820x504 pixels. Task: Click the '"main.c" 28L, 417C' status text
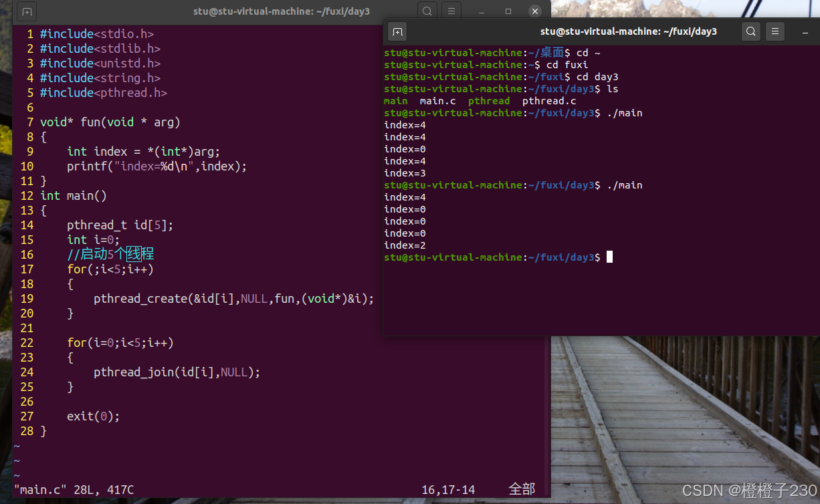click(74, 490)
